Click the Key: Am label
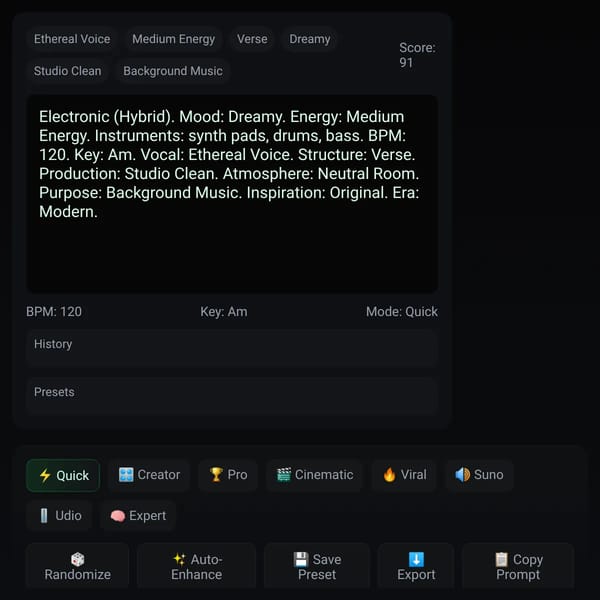600x600 pixels. 224,311
